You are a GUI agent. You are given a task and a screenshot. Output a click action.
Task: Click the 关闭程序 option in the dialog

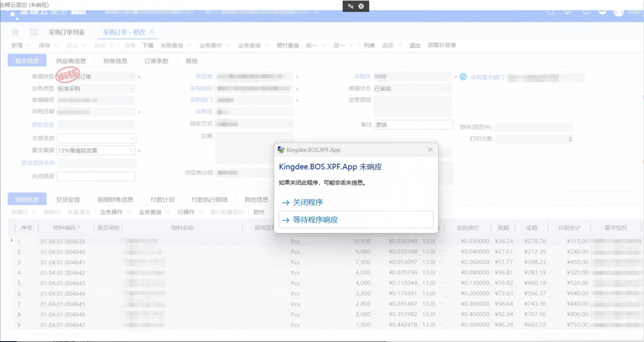308,202
